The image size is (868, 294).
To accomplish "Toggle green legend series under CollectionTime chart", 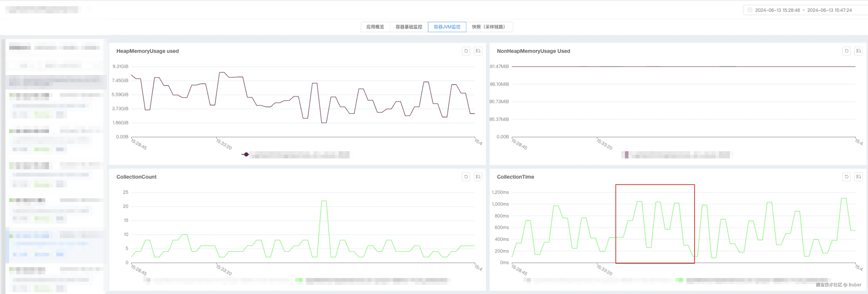I will tap(679, 280).
